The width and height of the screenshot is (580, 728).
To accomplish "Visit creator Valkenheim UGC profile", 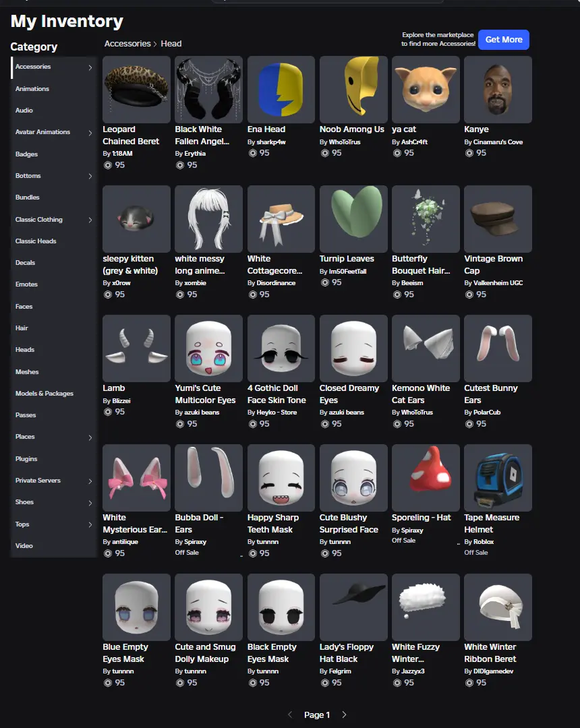I will (498, 282).
